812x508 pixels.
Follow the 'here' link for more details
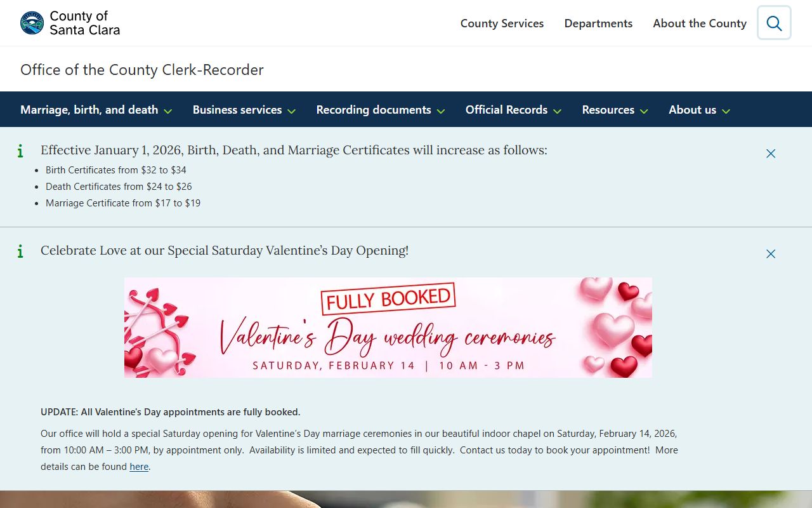tap(139, 467)
